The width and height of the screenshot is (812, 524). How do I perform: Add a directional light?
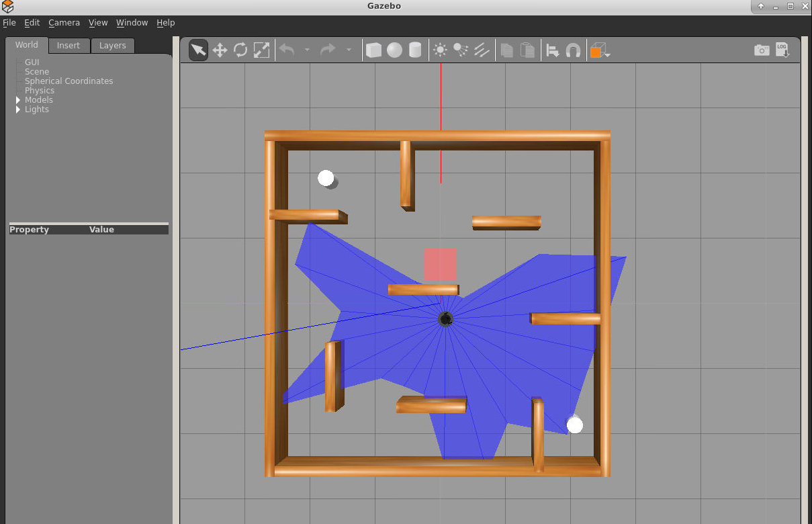click(482, 50)
